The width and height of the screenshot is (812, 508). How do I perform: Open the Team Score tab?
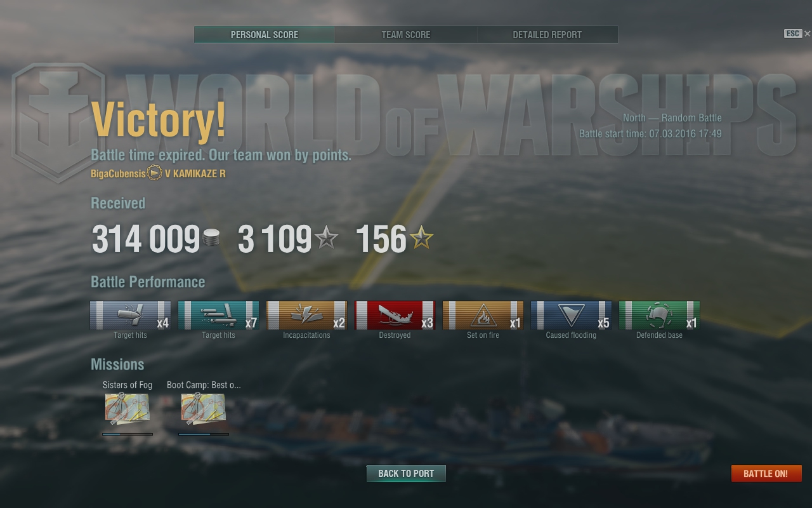click(406, 35)
